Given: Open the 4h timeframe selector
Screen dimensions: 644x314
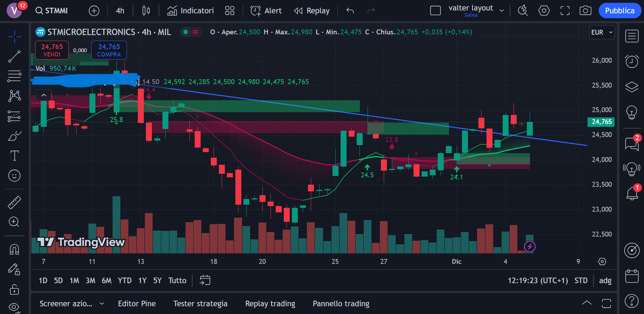Looking at the screenshot, I should (120, 11).
